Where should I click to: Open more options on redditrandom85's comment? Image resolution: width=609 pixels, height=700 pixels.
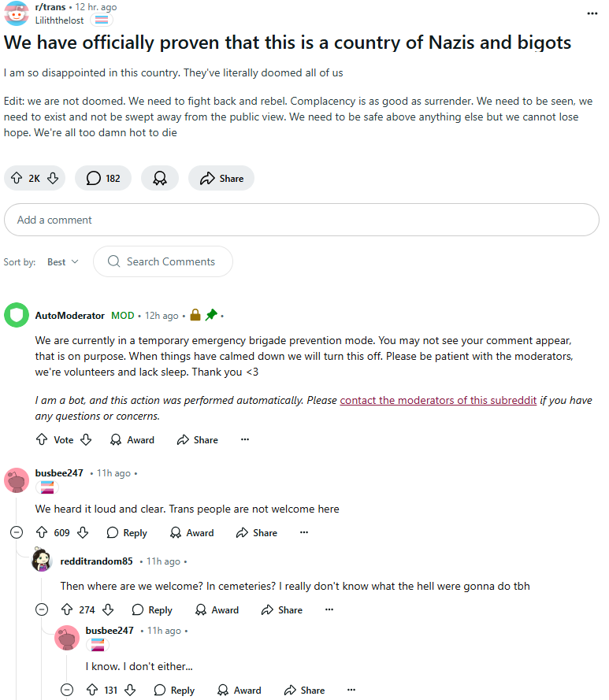coord(329,609)
